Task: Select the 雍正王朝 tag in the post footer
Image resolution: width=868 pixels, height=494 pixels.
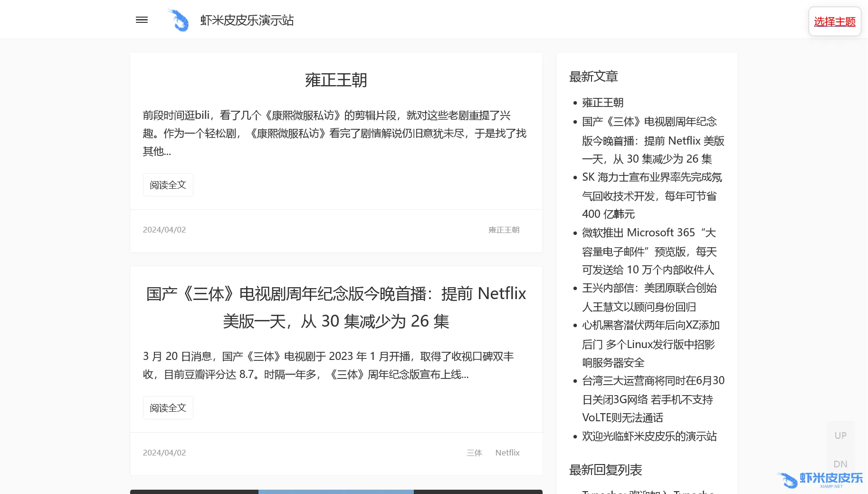Action: tap(504, 230)
